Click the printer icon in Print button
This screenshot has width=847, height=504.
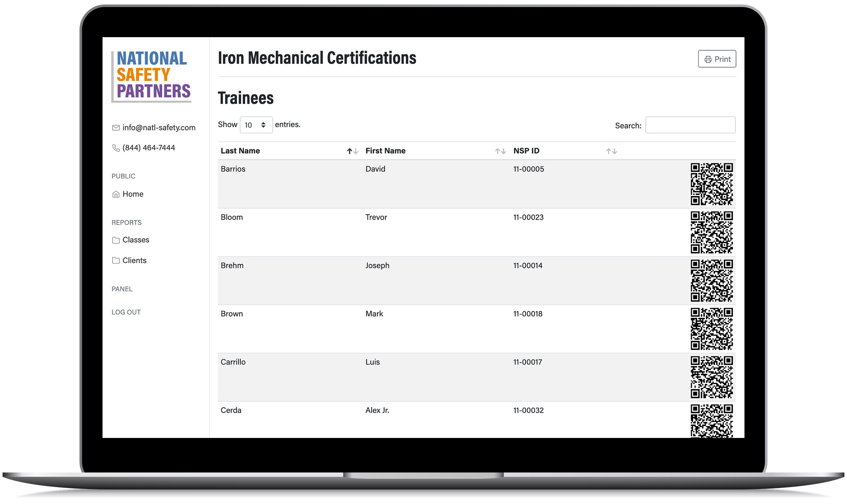pyautogui.click(x=708, y=59)
